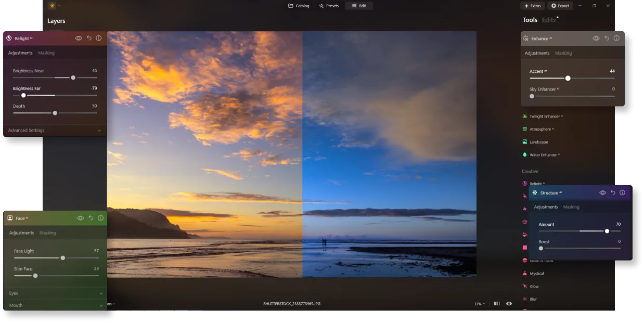Open the 17% zoom level dropdown

tap(479, 304)
